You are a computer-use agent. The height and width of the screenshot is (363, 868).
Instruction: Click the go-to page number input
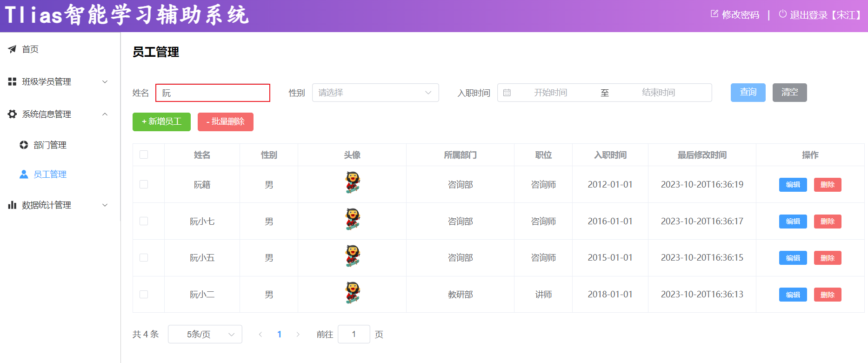[354, 334]
